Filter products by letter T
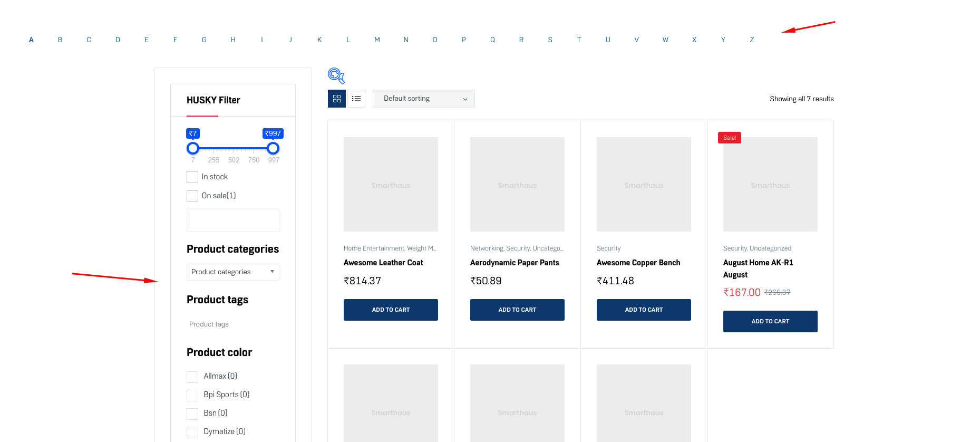 [x=579, y=40]
